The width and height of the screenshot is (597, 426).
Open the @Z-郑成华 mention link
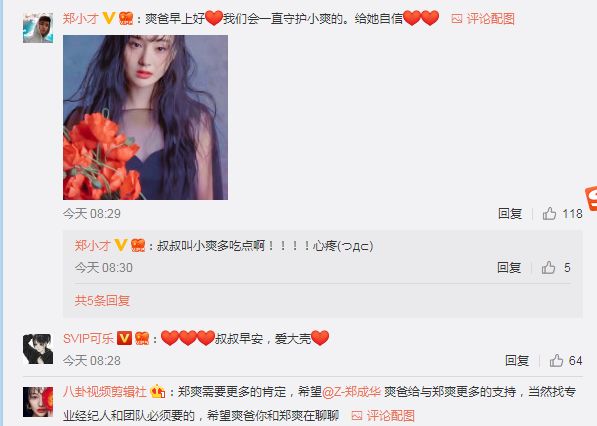click(351, 392)
